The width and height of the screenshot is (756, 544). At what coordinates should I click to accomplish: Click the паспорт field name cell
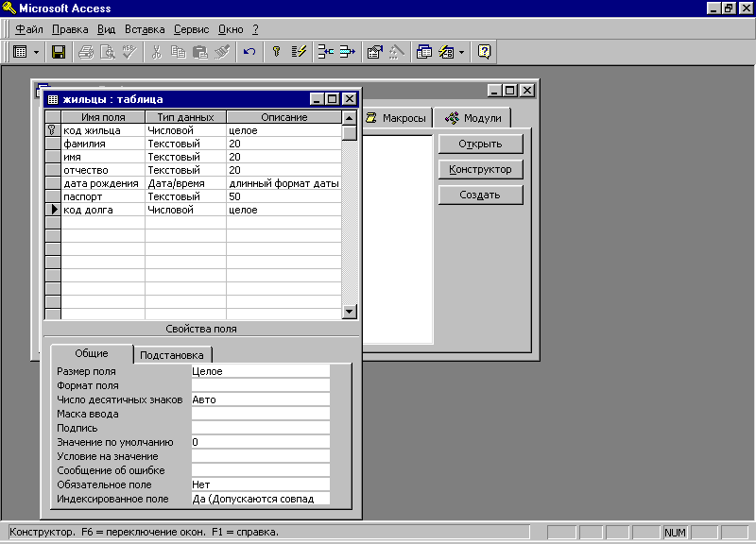coord(103,196)
